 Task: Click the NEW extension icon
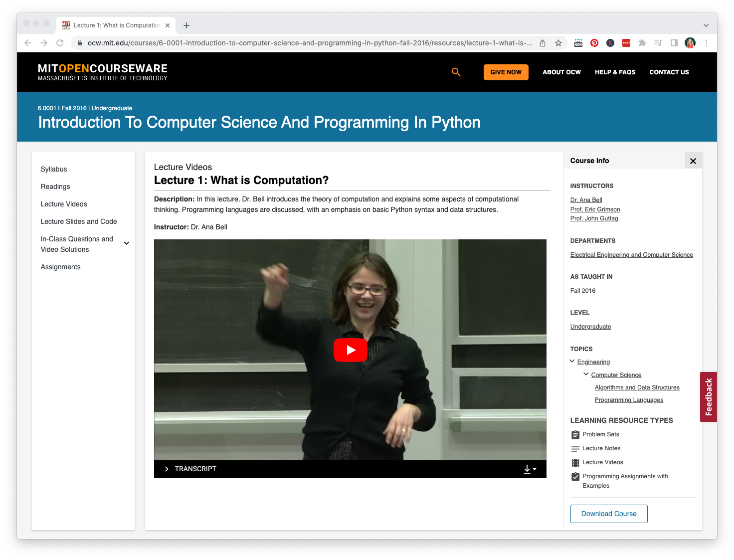tap(578, 43)
